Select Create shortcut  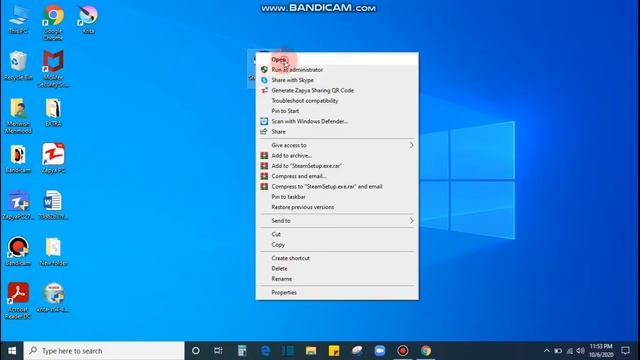(x=337, y=258)
